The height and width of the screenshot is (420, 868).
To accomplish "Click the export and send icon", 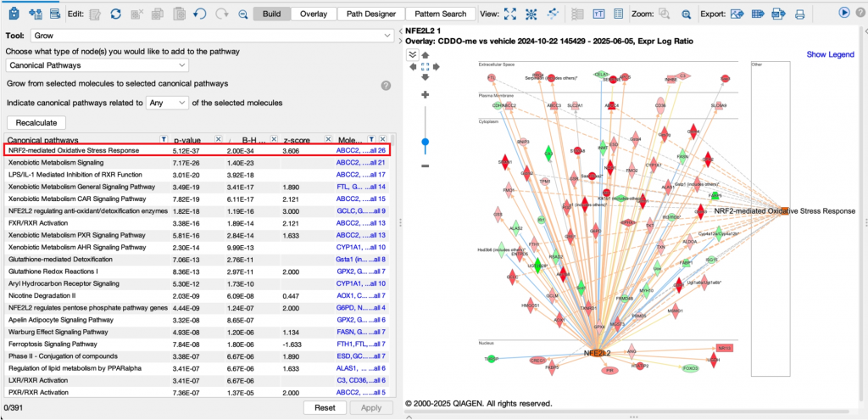I will (779, 14).
